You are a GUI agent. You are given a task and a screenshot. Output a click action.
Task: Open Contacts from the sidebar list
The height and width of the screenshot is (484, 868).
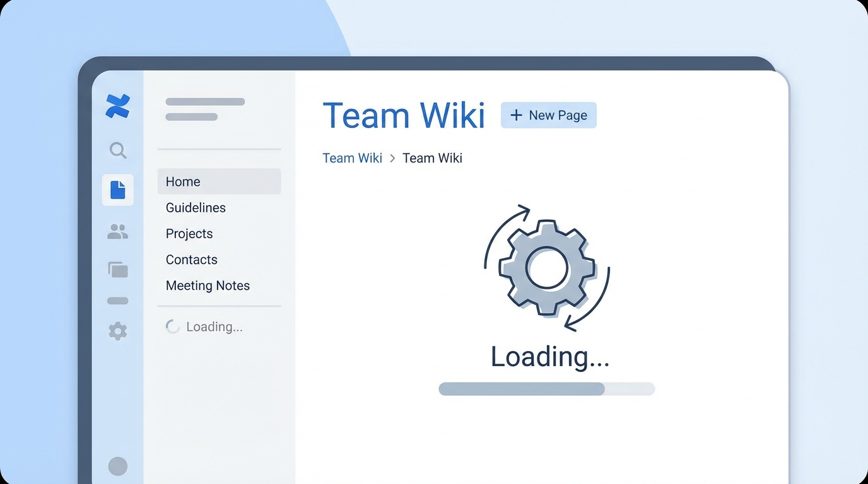191,260
